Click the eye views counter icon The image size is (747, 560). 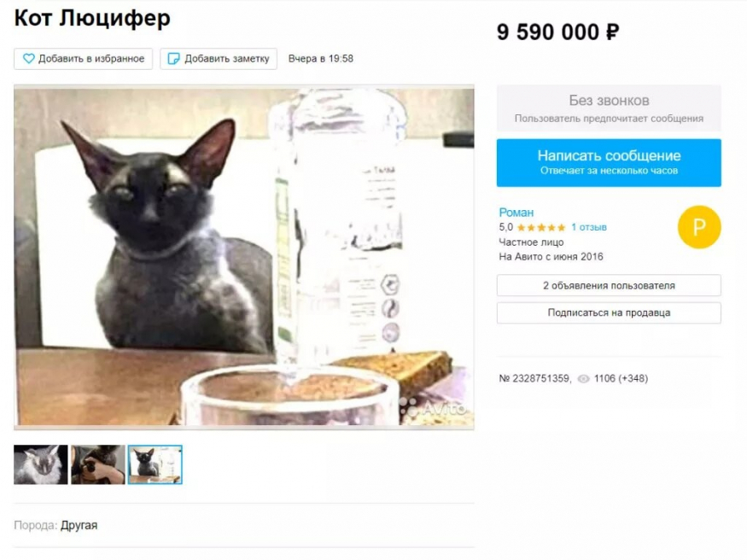(x=583, y=378)
